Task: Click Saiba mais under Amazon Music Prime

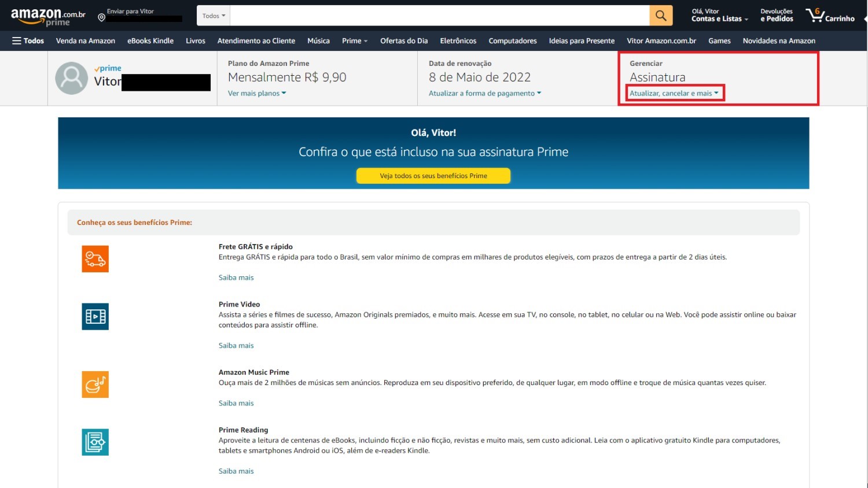Action: click(x=236, y=404)
